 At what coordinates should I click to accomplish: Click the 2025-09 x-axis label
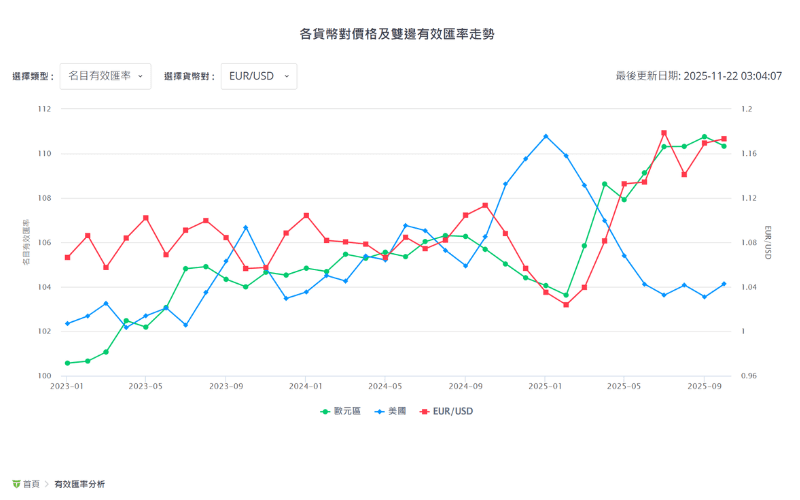[705, 386]
